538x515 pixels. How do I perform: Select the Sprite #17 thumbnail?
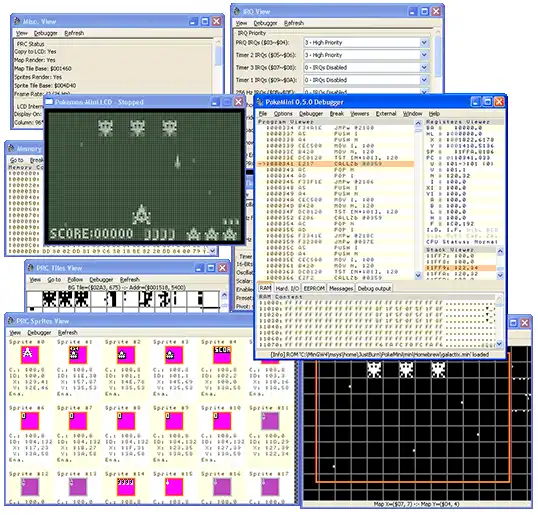click(x=270, y=487)
